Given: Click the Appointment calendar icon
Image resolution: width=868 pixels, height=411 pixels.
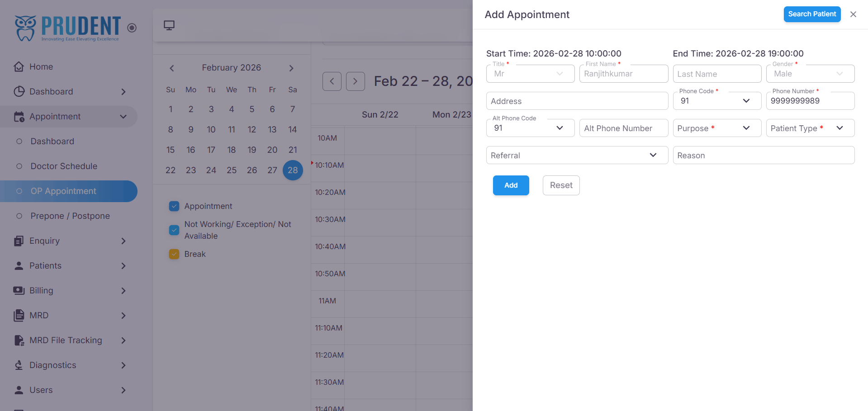Looking at the screenshot, I should [19, 117].
